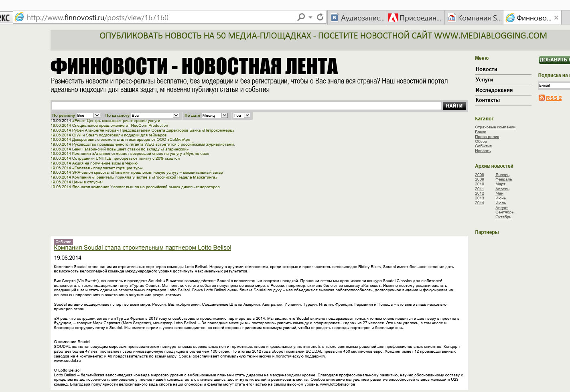The height and width of the screenshot is (392, 570).
Task: Open news about Yanmar дизель-генераторов
Action: [x=146, y=187]
